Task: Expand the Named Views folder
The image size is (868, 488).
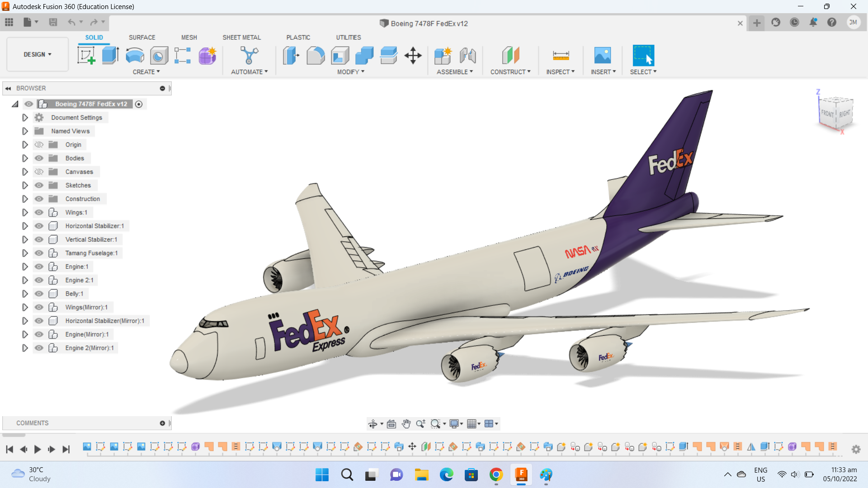Action: click(x=25, y=131)
